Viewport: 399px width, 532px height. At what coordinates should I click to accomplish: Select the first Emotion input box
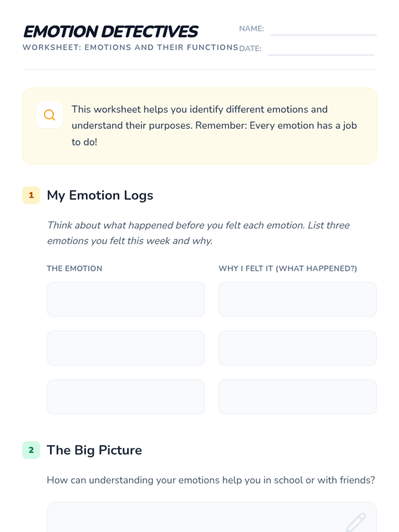coord(126,299)
